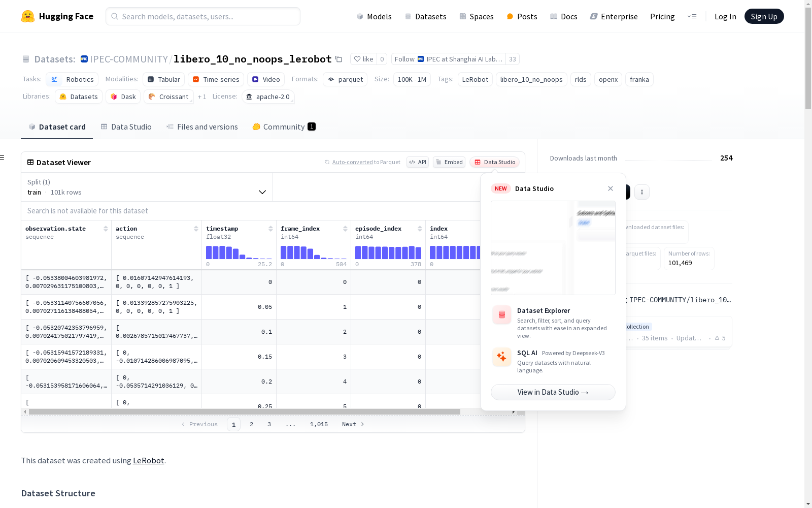Open the LeRobot link in description
Viewport: 812px width, 508px height.
(148, 460)
